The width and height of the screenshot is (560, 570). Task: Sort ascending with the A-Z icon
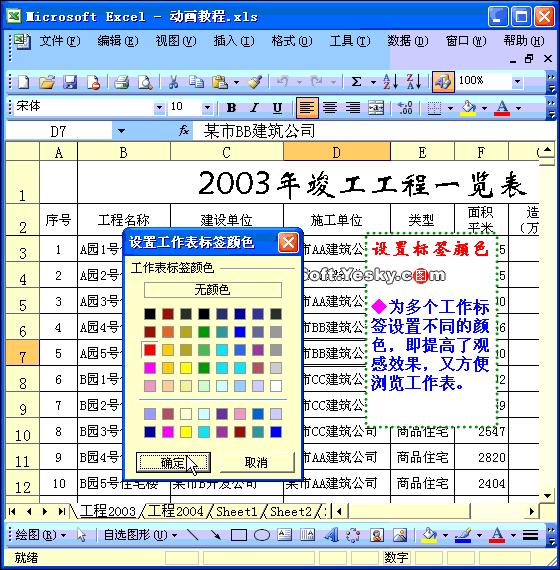391,82
